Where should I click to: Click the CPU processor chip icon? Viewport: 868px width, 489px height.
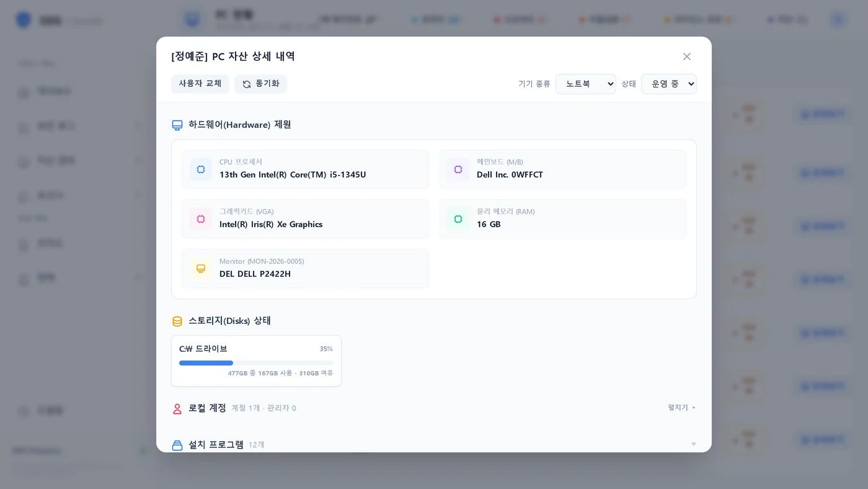[x=201, y=169]
